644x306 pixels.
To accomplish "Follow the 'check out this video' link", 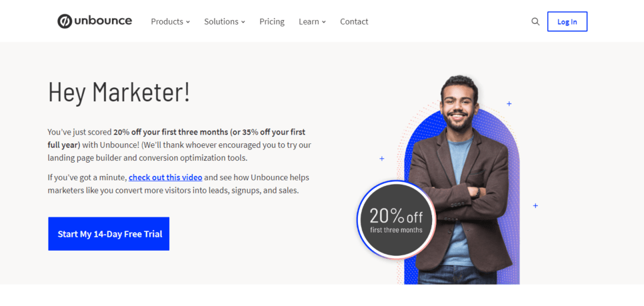I will point(165,178).
